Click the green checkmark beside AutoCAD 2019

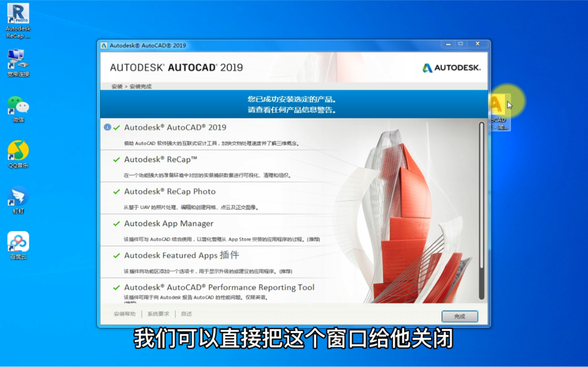coord(117,127)
